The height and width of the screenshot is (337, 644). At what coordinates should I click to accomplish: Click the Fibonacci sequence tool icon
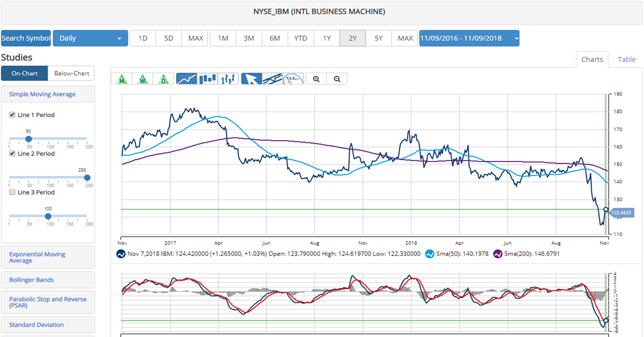[293, 79]
